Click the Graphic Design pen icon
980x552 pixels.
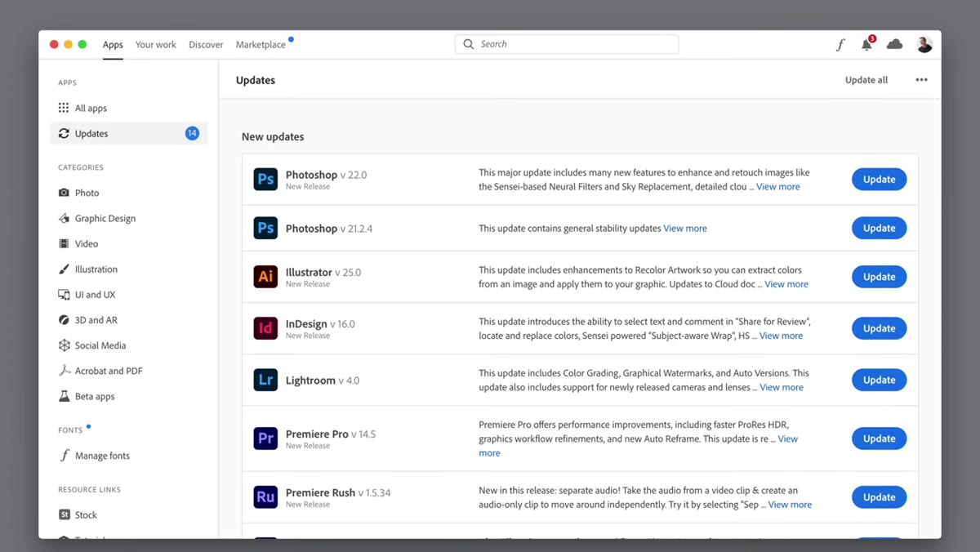coord(64,218)
